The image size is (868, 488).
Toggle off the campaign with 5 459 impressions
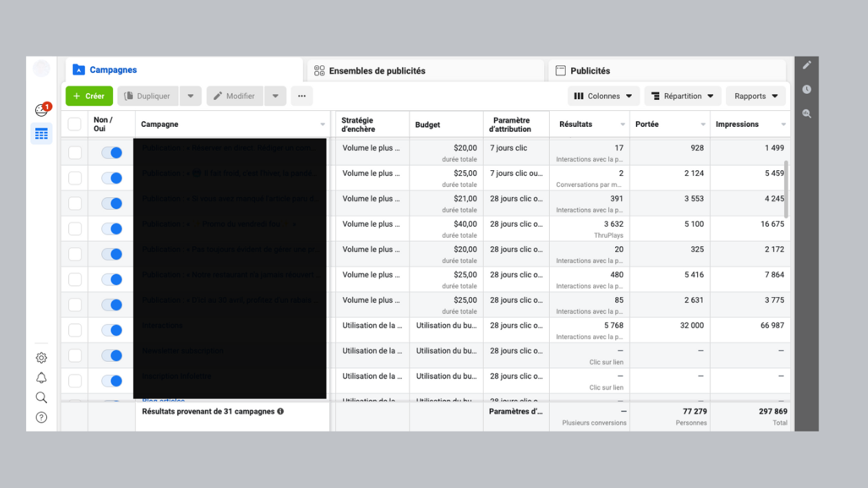(x=112, y=178)
